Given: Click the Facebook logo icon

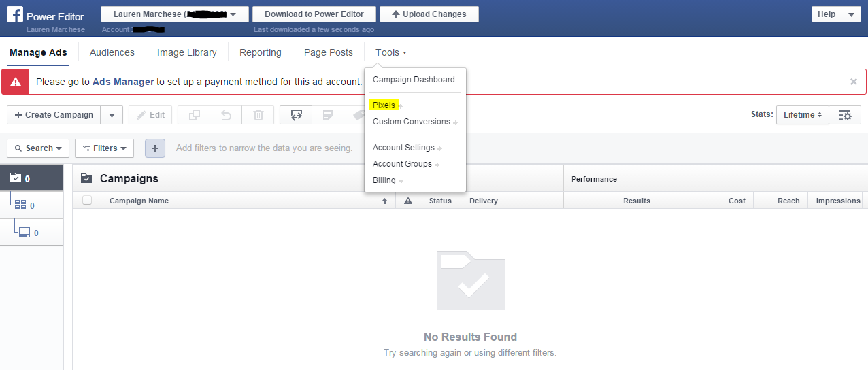Looking at the screenshot, I should tap(15, 16).
